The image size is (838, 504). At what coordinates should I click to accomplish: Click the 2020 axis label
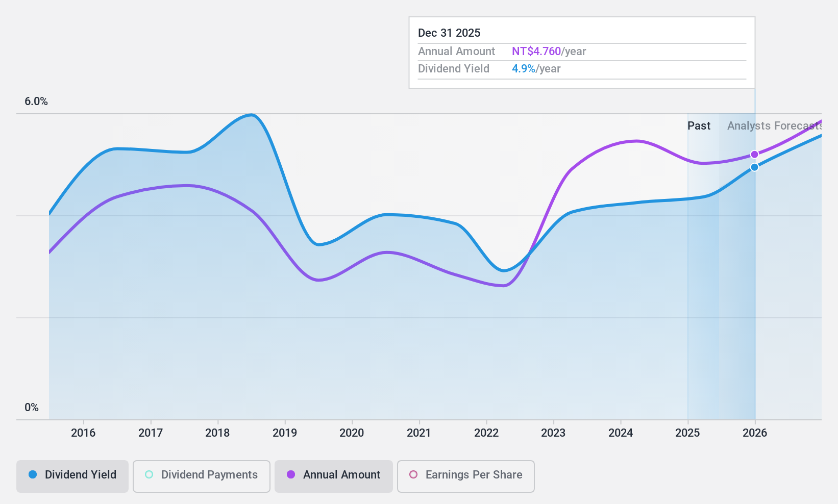coord(352,433)
